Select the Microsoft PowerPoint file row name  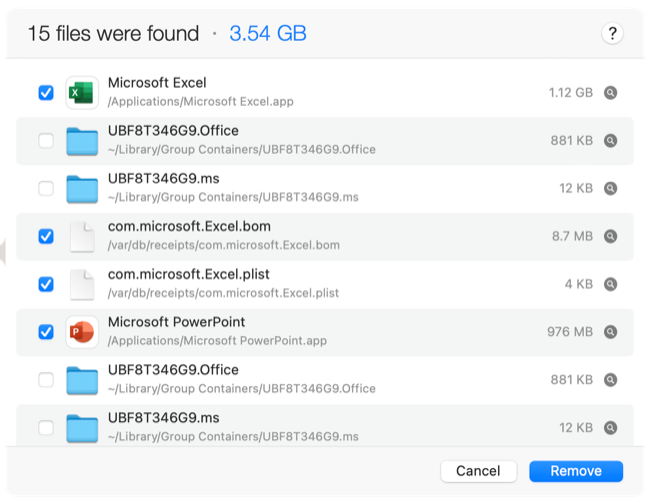176,322
